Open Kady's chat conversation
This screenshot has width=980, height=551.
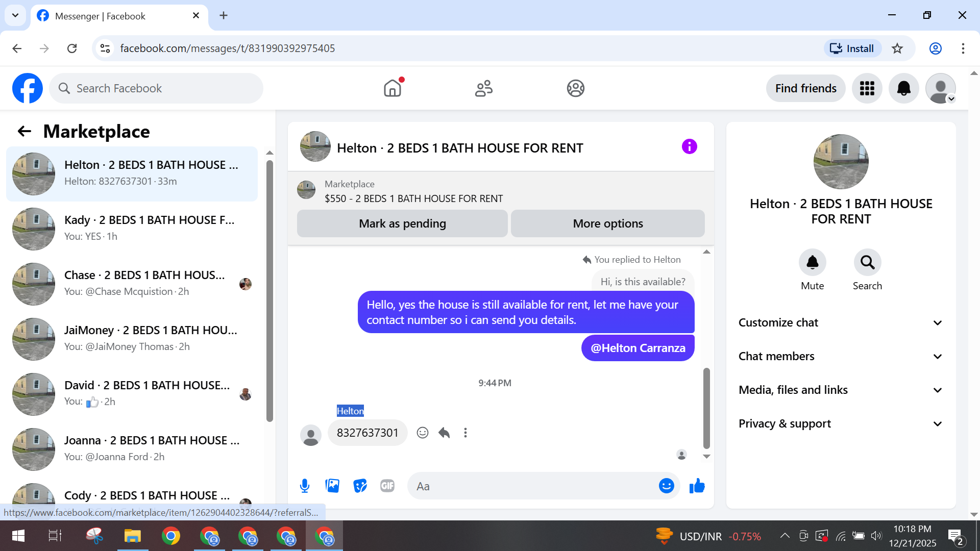(x=132, y=229)
